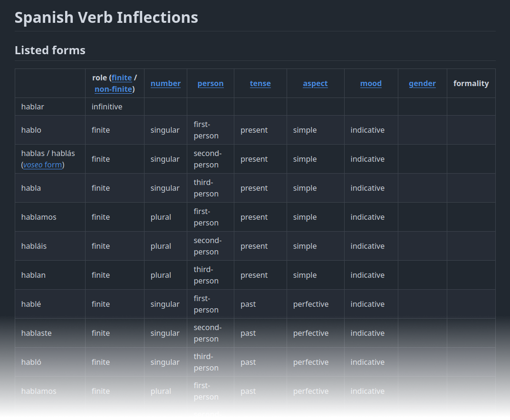Viewport: 510px width, 420px height.
Task: Sort the table by tense column
Action: [x=260, y=83]
